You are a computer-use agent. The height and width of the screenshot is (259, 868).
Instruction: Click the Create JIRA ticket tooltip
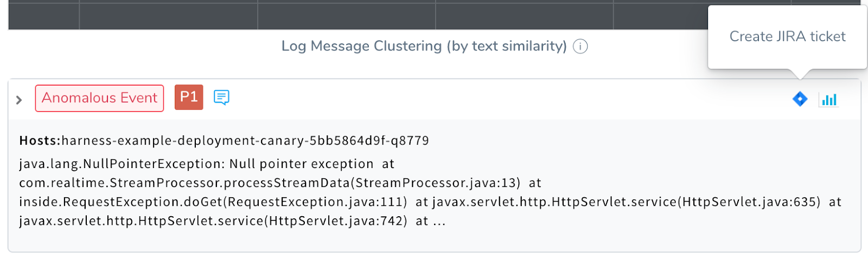click(787, 37)
